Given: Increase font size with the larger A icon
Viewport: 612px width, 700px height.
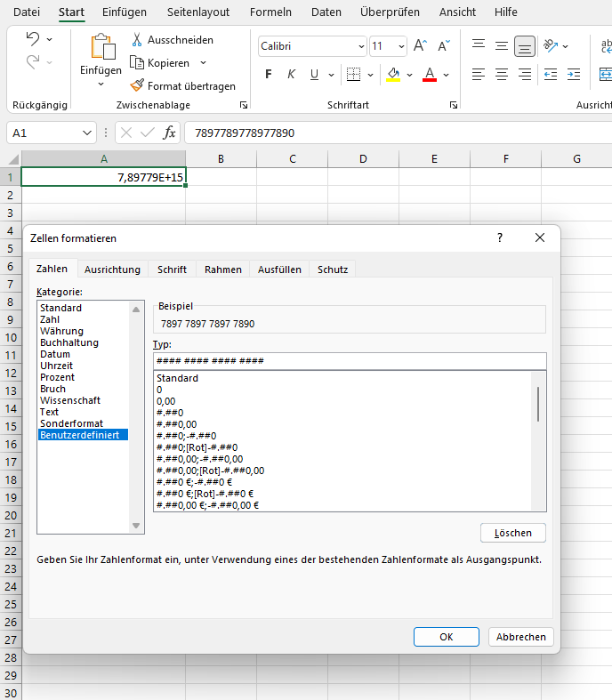Looking at the screenshot, I should pos(420,46).
